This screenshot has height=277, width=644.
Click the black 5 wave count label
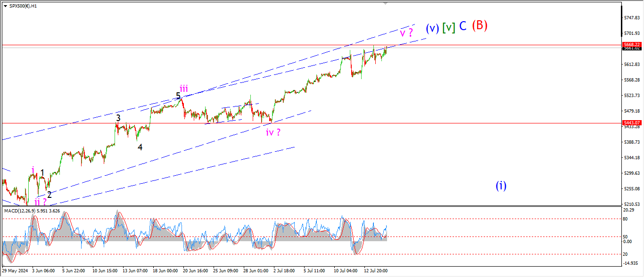[x=178, y=96]
